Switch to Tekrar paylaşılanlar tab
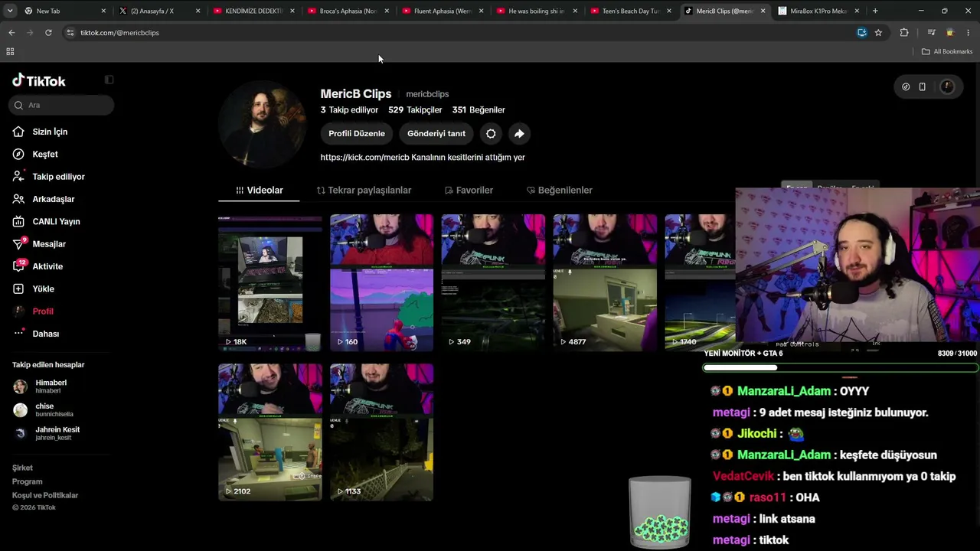Screen dimensions: 980x551 (364, 190)
